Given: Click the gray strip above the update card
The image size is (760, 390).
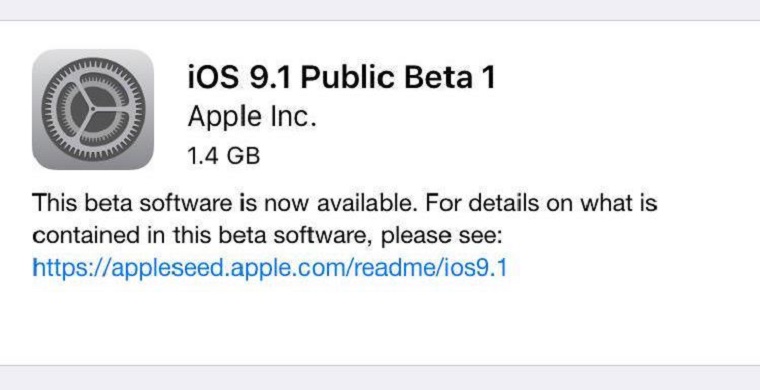Looking at the screenshot, I should (380, 10).
